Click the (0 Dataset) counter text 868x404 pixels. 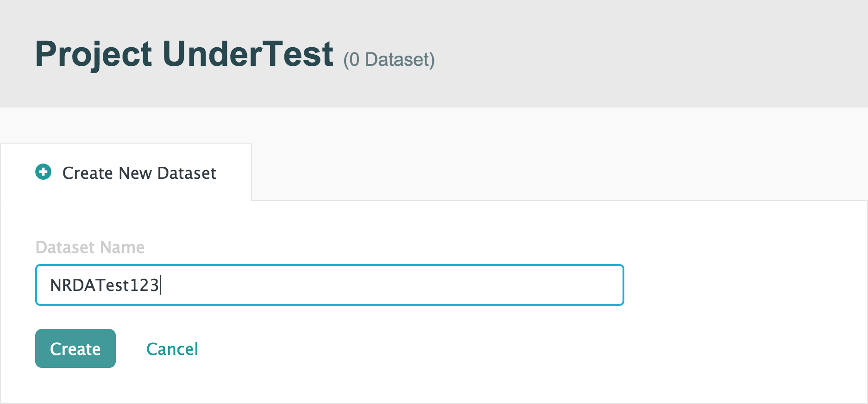tap(388, 59)
